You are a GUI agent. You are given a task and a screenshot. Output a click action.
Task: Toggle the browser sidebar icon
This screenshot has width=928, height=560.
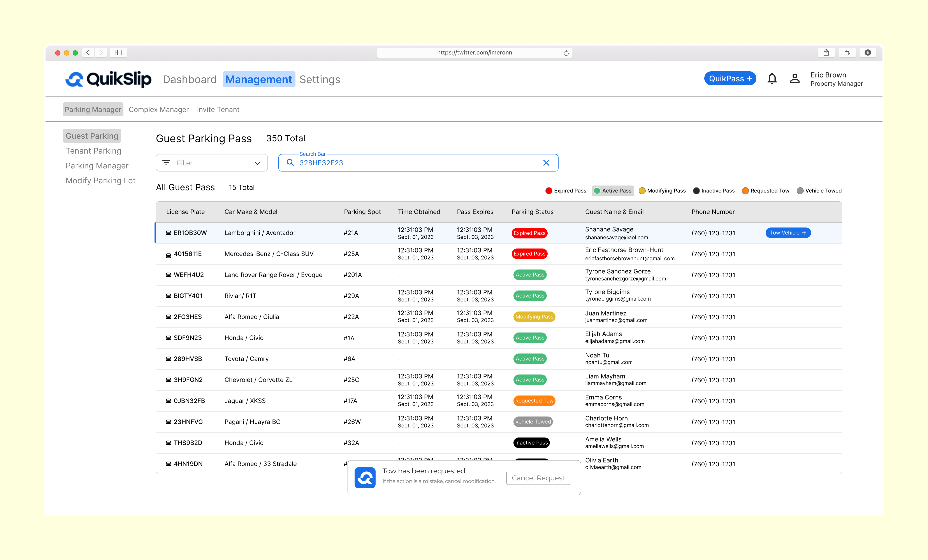click(x=118, y=53)
